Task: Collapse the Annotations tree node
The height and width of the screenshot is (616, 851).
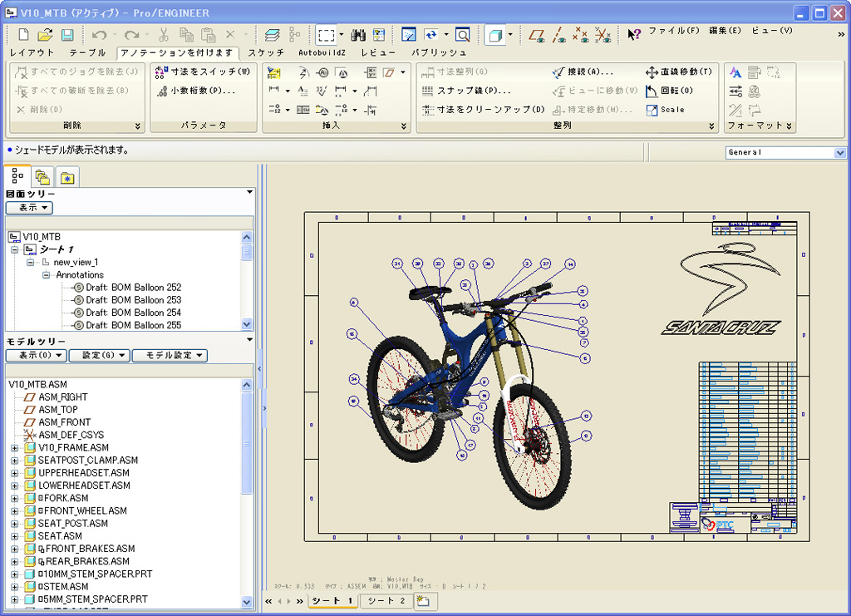Action: coord(47,274)
